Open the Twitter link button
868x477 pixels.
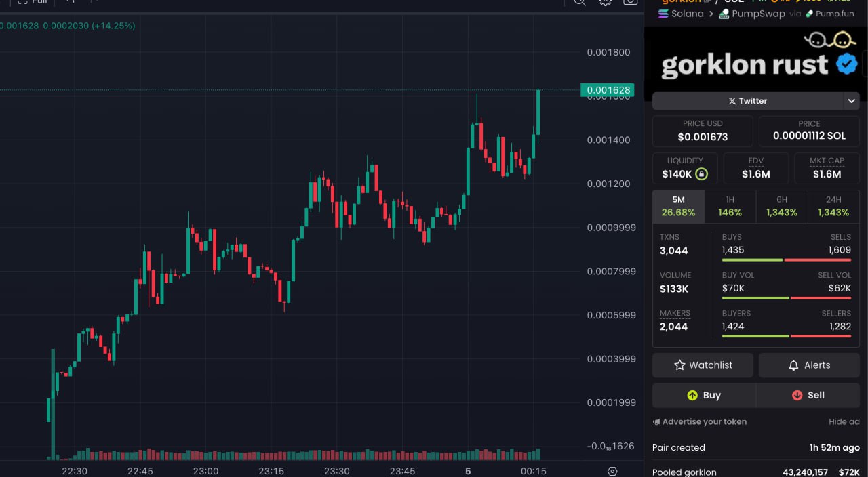click(x=747, y=101)
